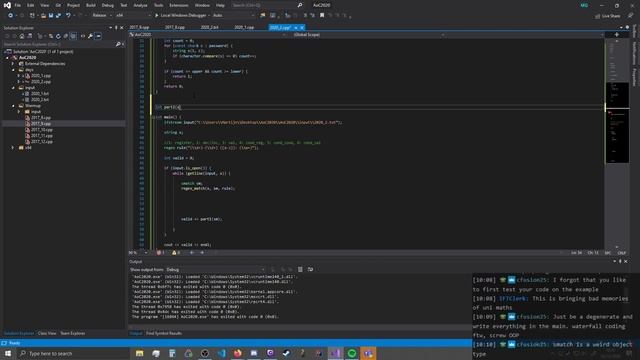640x360 pixels.
Task: Click the taskbar search box
Action: tap(73, 353)
